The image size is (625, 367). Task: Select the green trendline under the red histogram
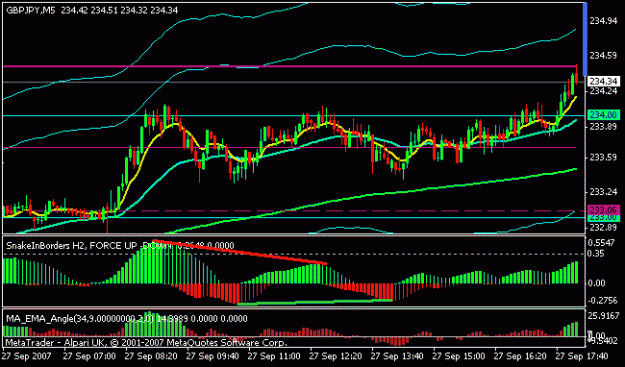[x=315, y=302]
